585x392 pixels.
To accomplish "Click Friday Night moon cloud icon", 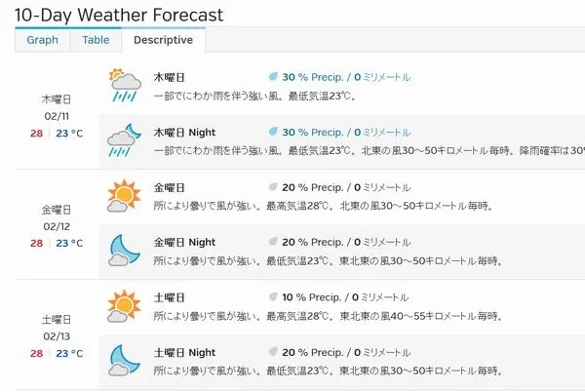I will [x=124, y=251].
